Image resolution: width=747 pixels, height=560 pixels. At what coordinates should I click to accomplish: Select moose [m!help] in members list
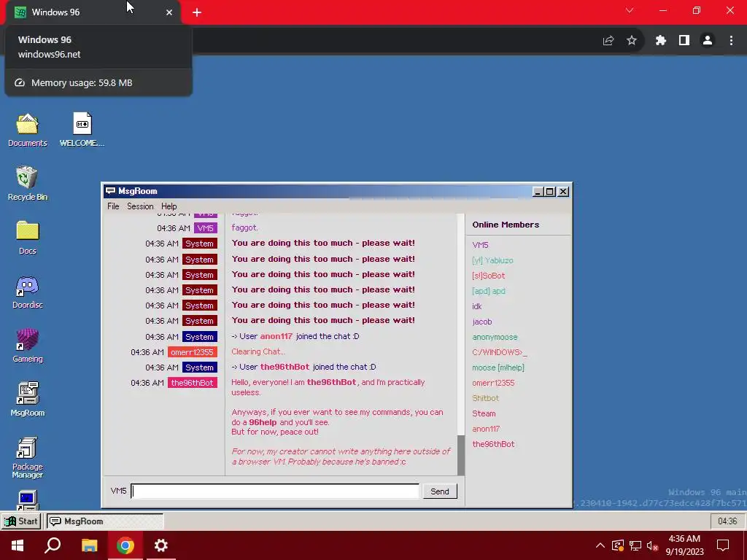coord(498,367)
